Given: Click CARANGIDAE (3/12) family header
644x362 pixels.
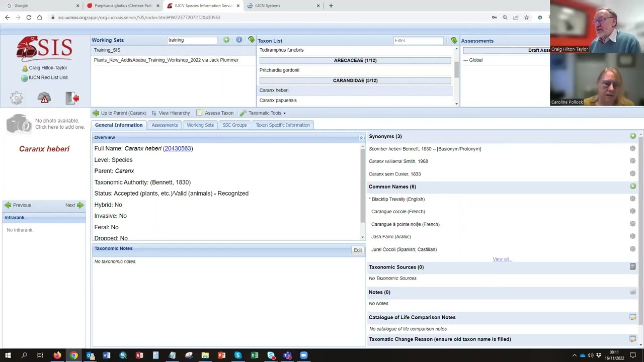Looking at the screenshot, I should point(355,80).
